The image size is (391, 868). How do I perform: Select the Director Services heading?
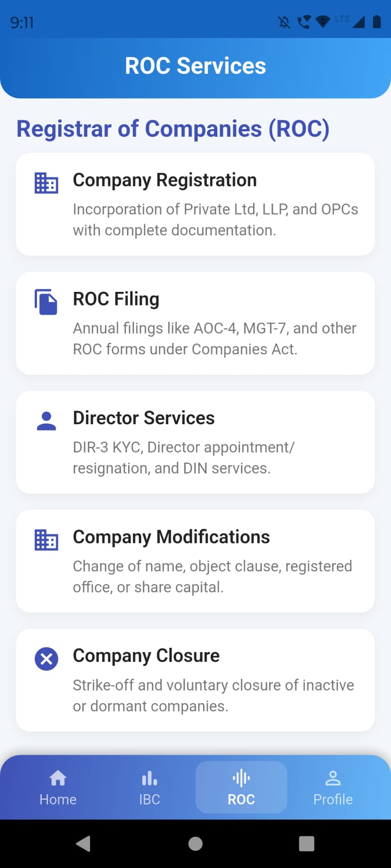coord(144,418)
